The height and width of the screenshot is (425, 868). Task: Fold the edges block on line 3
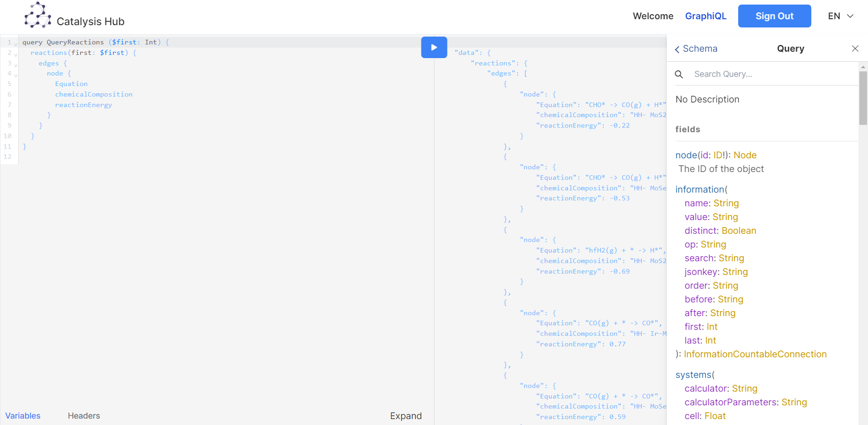click(x=16, y=65)
